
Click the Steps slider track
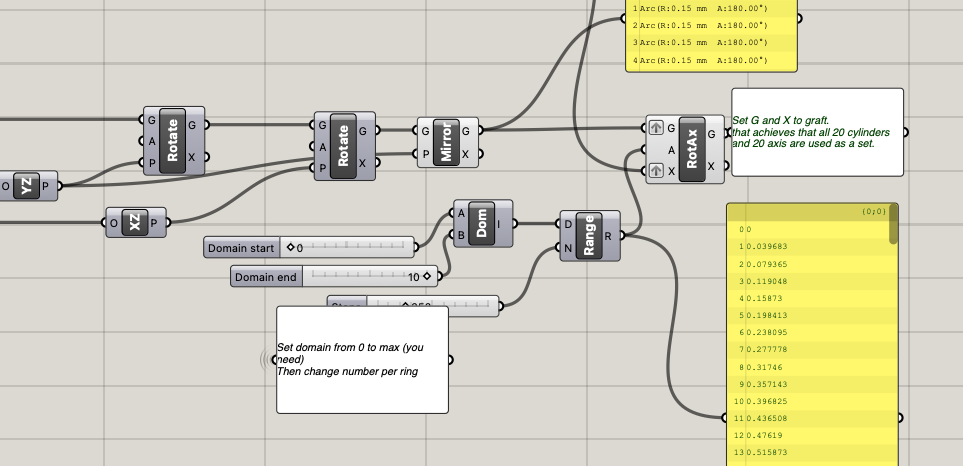click(x=432, y=303)
